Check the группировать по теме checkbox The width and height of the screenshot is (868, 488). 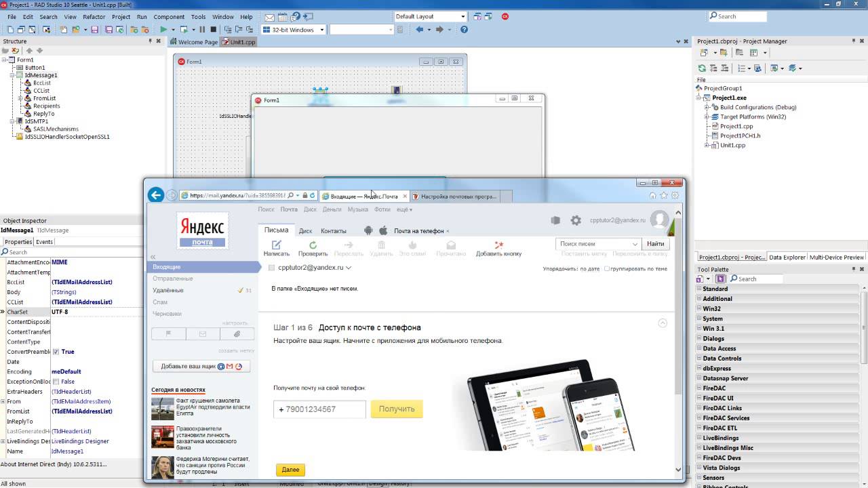pyautogui.click(x=606, y=269)
